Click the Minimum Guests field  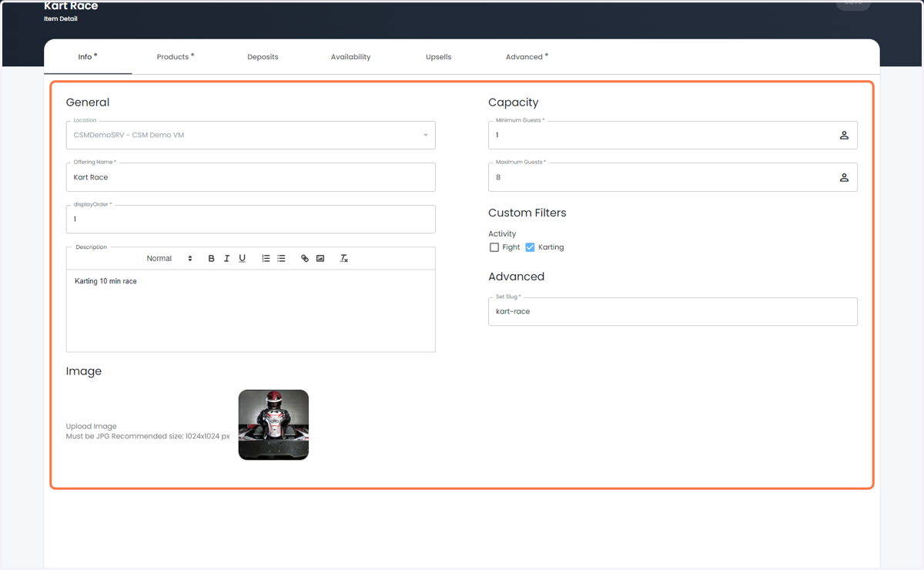pyautogui.click(x=673, y=136)
